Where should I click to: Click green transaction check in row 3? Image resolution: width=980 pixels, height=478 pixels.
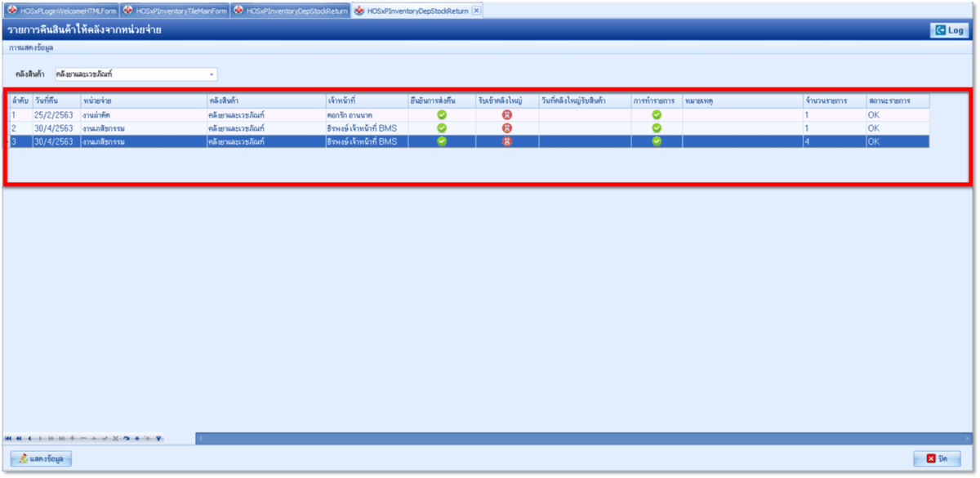657,141
